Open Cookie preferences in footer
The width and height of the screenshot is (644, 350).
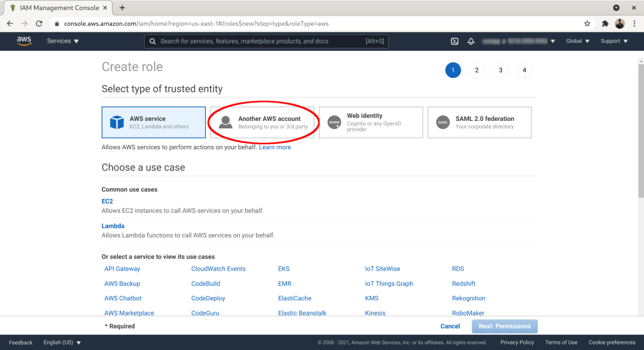[x=612, y=342]
